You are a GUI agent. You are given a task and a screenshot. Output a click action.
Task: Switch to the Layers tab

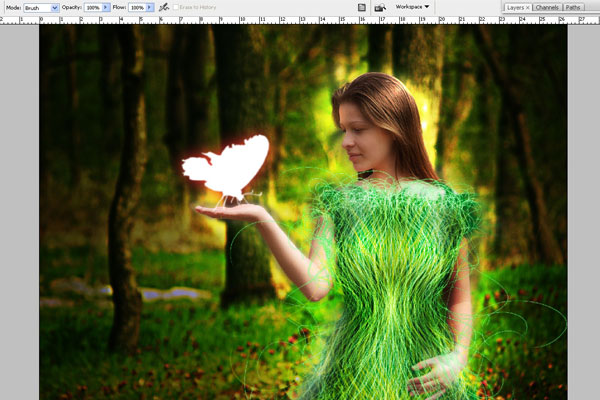pyautogui.click(x=515, y=7)
